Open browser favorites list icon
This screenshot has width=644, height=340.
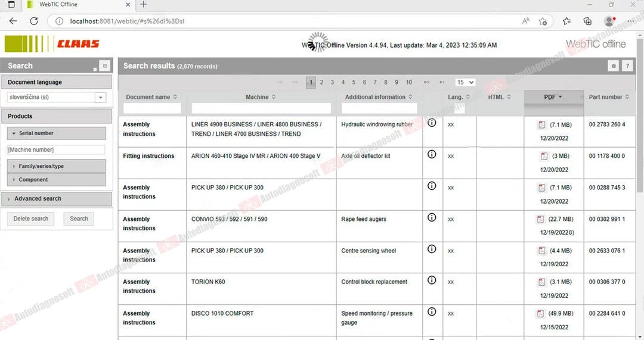pos(567,21)
